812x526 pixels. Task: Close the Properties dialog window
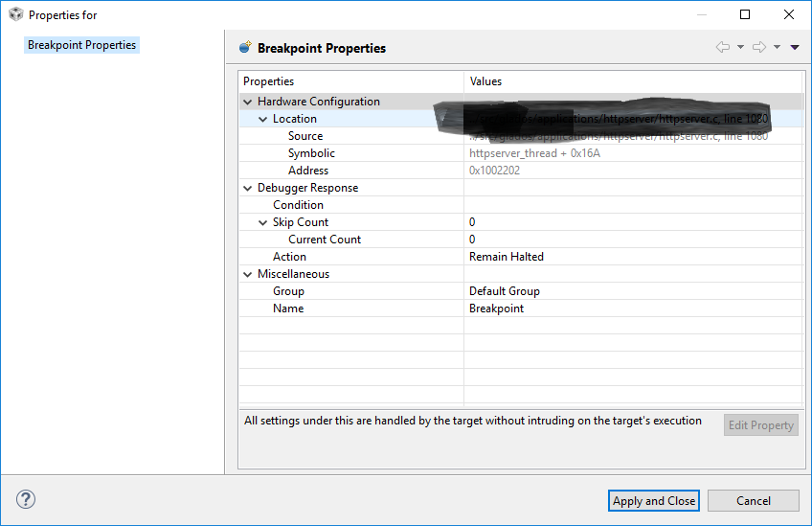788,14
